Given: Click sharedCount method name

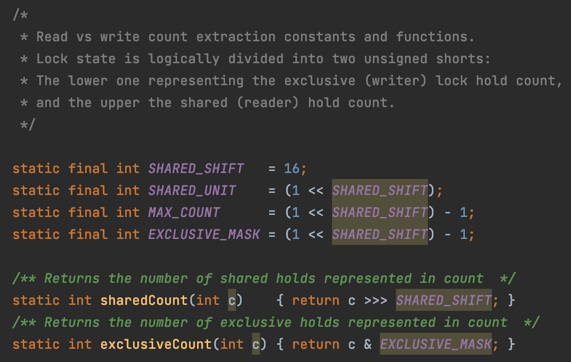Looking at the screenshot, I should point(144,300).
